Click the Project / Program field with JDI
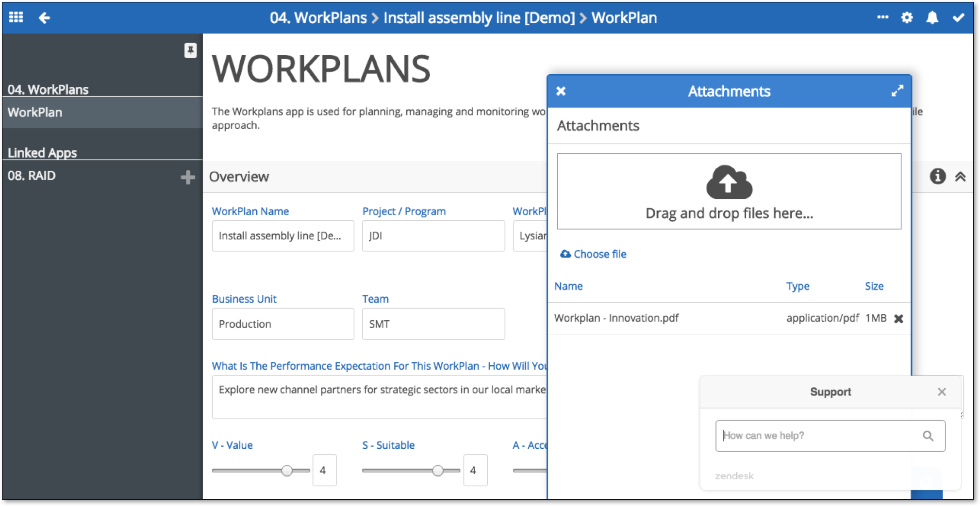 pos(433,236)
